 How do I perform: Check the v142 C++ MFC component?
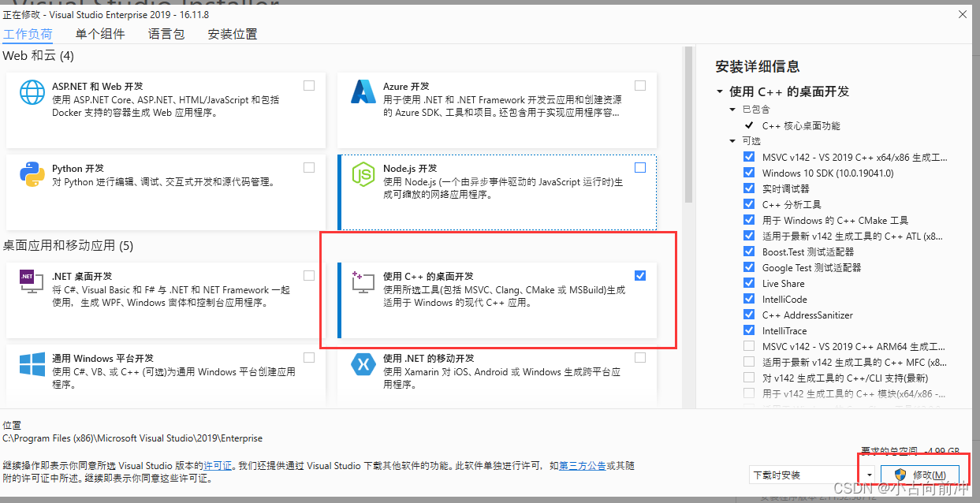748,362
